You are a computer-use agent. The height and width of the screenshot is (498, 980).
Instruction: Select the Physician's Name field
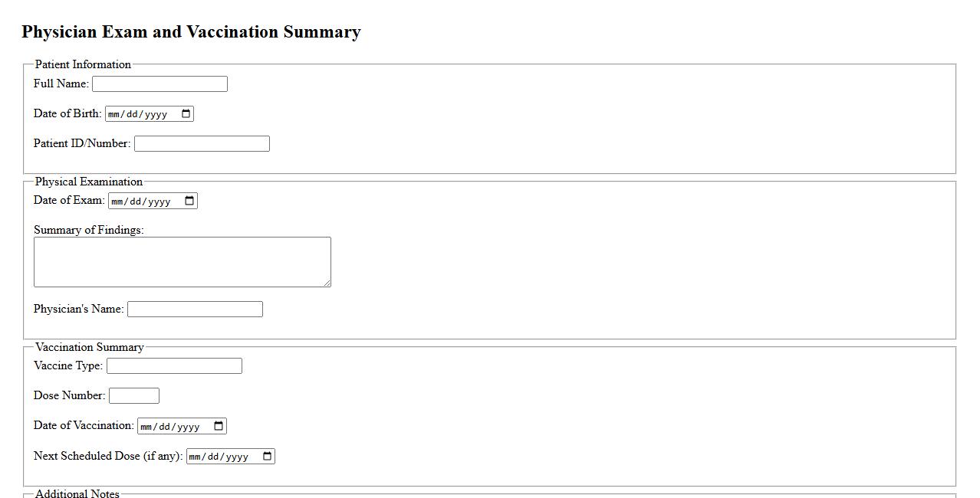(195, 310)
